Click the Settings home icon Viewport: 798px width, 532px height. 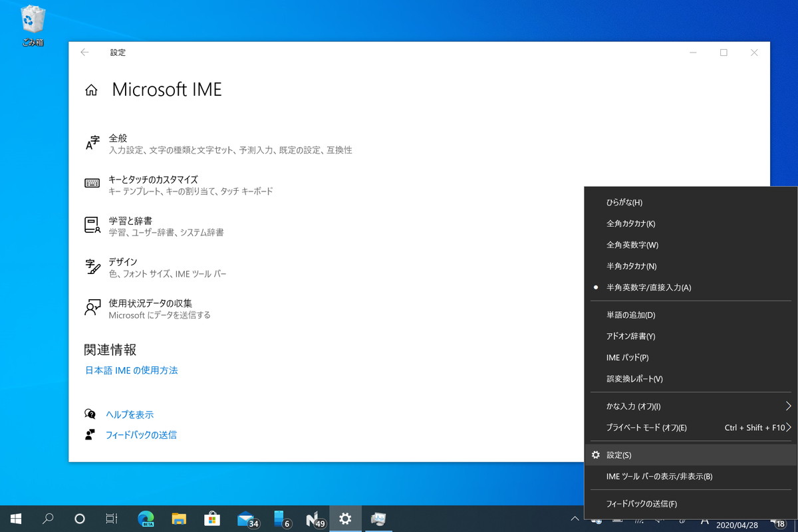pyautogui.click(x=91, y=90)
